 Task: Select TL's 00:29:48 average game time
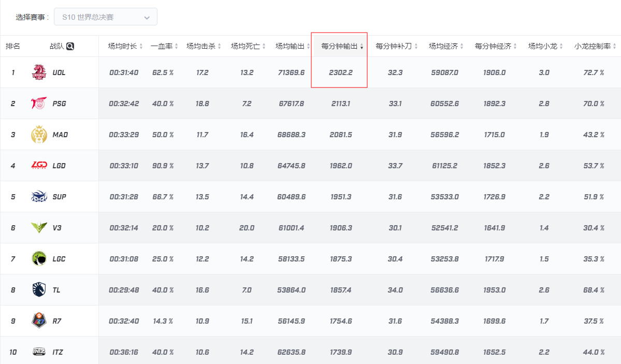[x=124, y=290]
